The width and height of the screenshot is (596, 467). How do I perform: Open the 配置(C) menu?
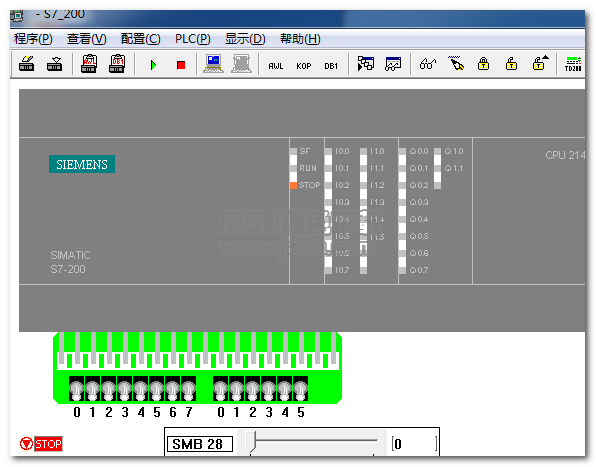[x=141, y=39]
